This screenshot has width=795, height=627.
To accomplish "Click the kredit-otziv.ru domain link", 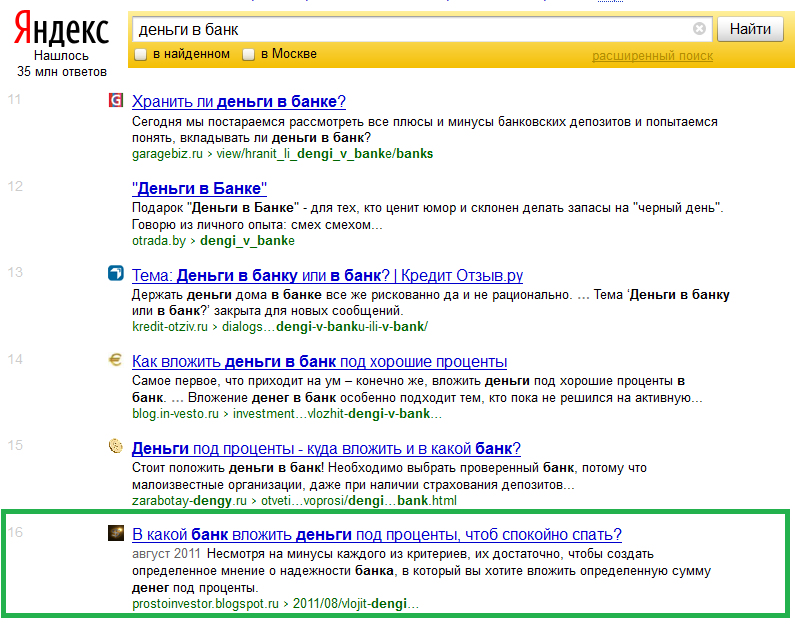I will (x=170, y=326).
